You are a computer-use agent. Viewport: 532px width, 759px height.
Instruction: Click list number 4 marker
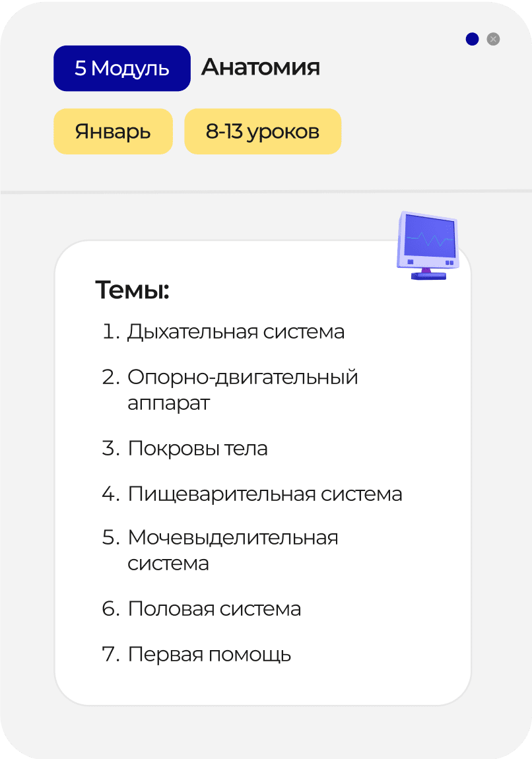(x=111, y=494)
